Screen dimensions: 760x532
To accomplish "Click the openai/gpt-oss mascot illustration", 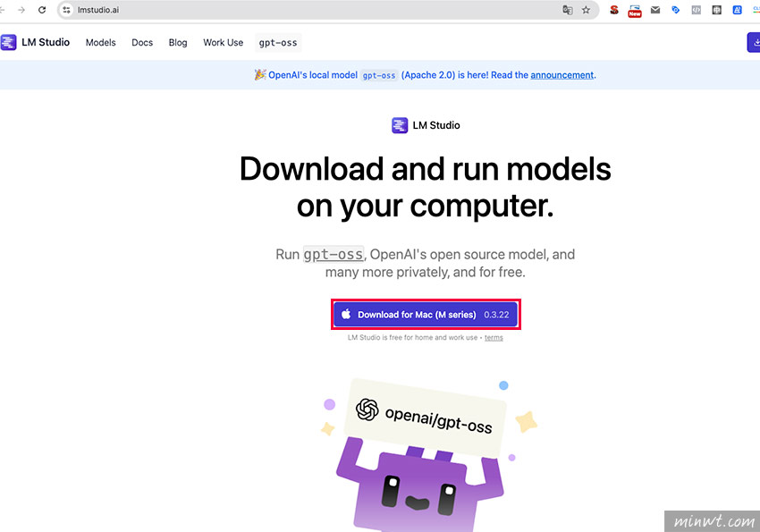I will pyautogui.click(x=429, y=454).
